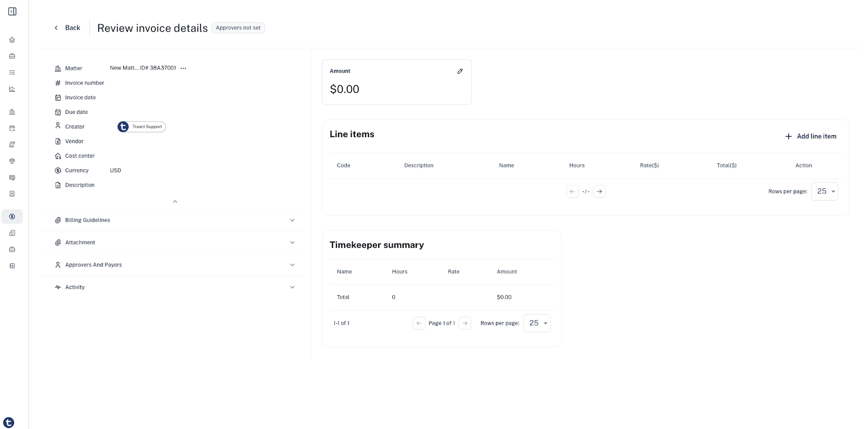The height and width of the screenshot is (429, 868).
Task: Click the Cost center field label
Action: pyautogui.click(x=80, y=156)
